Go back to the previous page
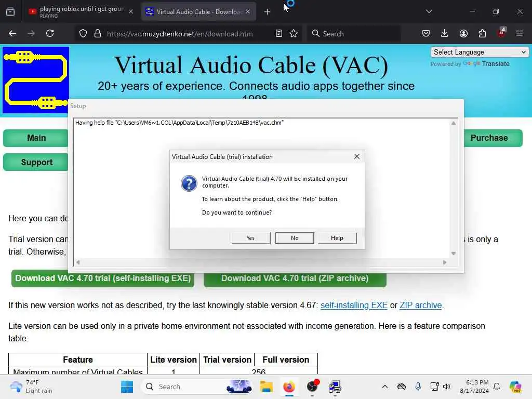Viewport: 532px width, 399px height. [12, 34]
